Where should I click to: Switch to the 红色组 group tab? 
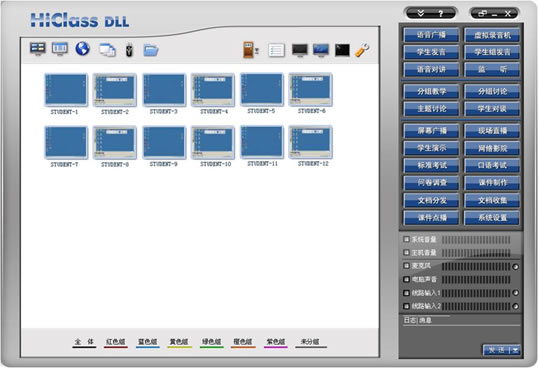(x=116, y=342)
